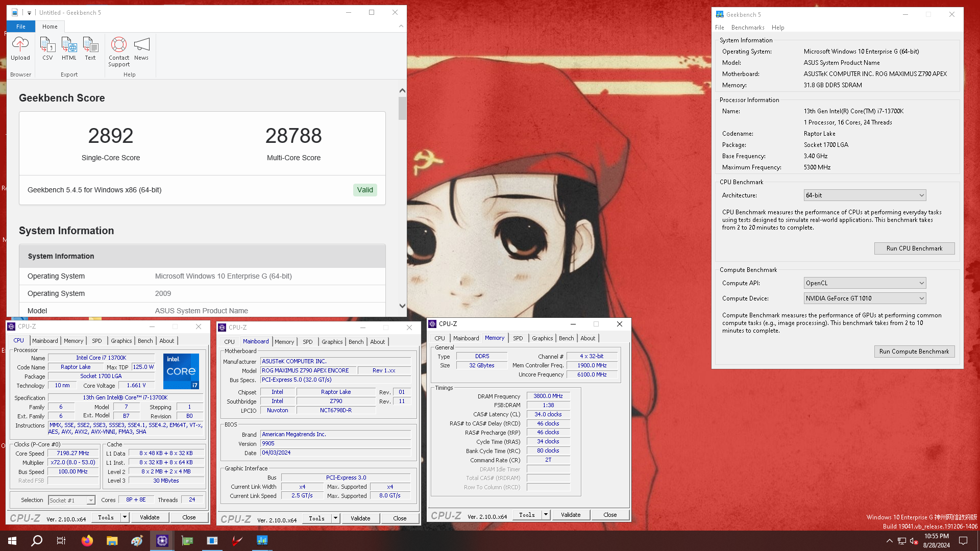
Task: Expand the Compute API OpenCL dropdown
Action: 865,283
